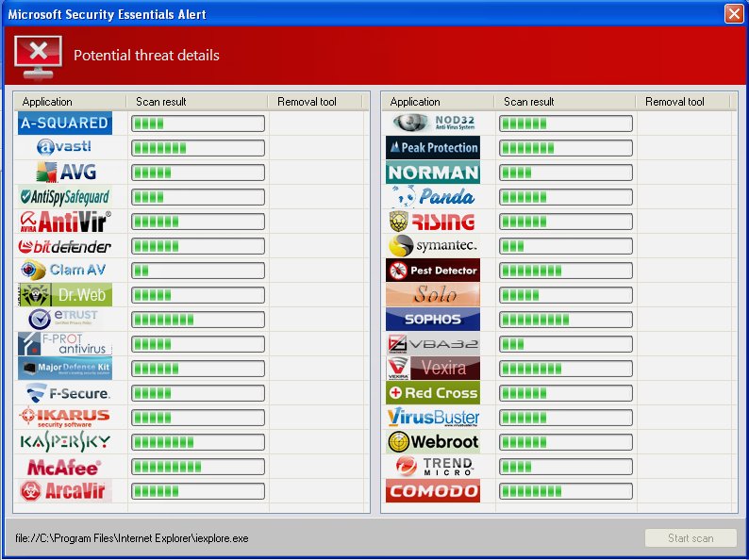The height and width of the screenshot is (560, 749).
Task: Click the Major Defense Kit logo
Action: (x=65, y=368)
